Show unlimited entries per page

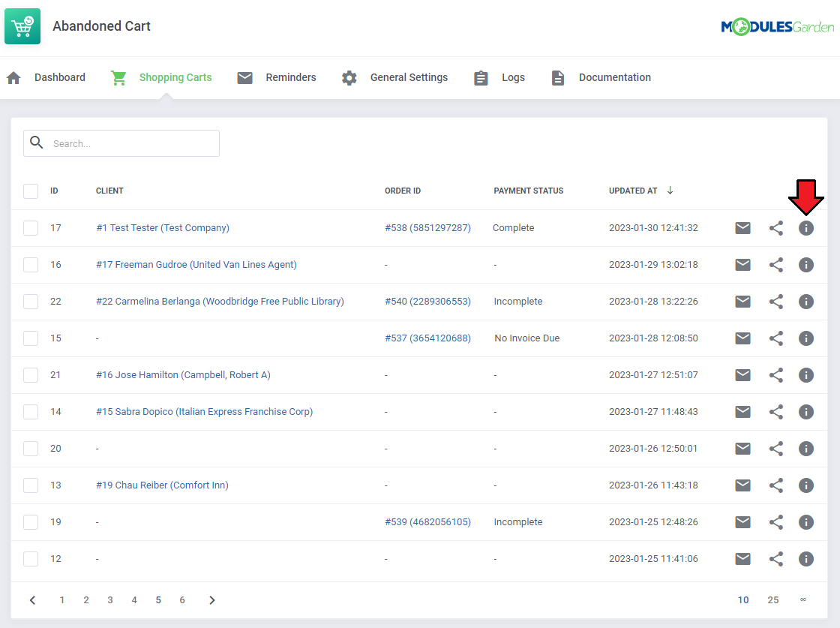coord(802,599)
